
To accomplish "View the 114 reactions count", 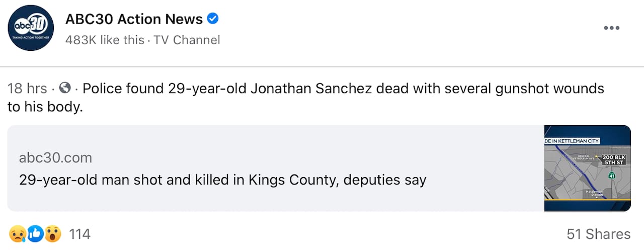I will click(x=79, y=234).
